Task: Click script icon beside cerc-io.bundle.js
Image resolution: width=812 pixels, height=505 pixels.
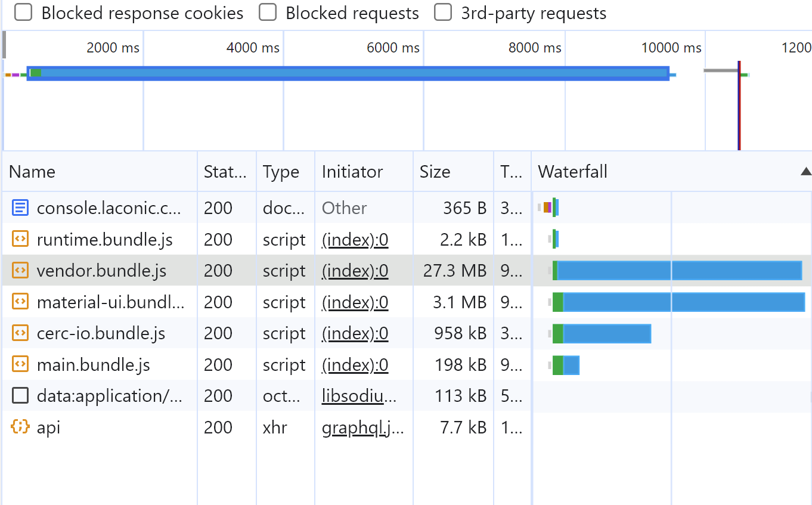Action: pyautogui.click(x=20, y=333)
